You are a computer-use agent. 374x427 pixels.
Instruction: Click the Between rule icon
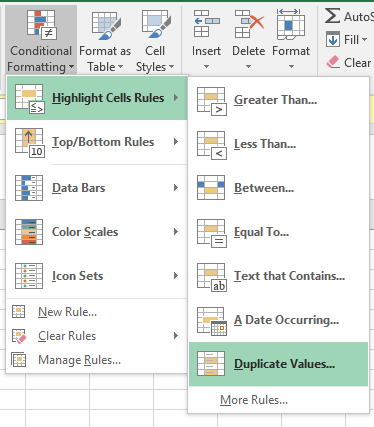(x=211, y=188)
